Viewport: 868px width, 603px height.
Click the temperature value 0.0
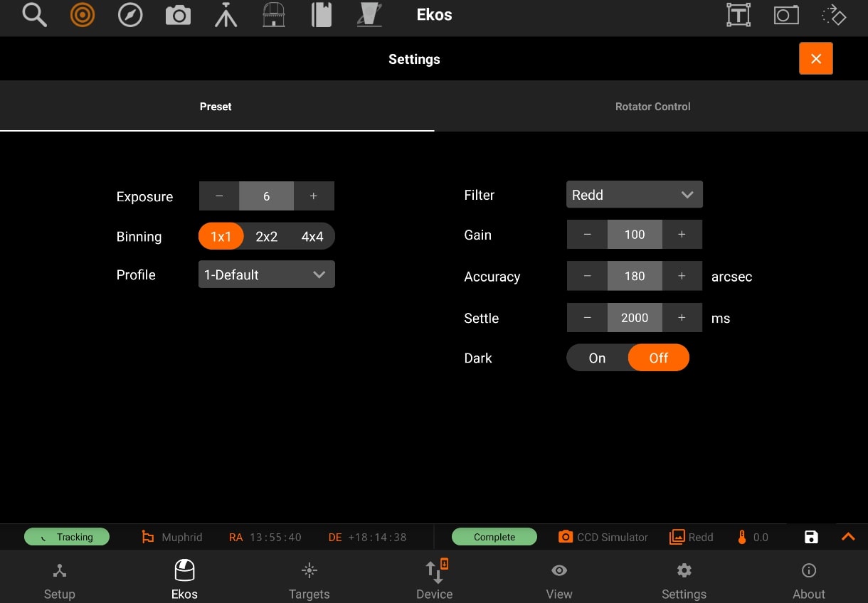tap(761, 538)
